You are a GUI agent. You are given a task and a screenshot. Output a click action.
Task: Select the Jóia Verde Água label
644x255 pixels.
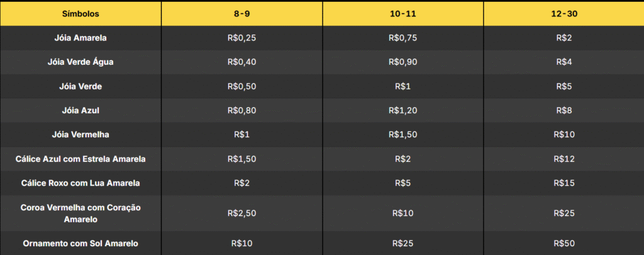pos(80,62)
